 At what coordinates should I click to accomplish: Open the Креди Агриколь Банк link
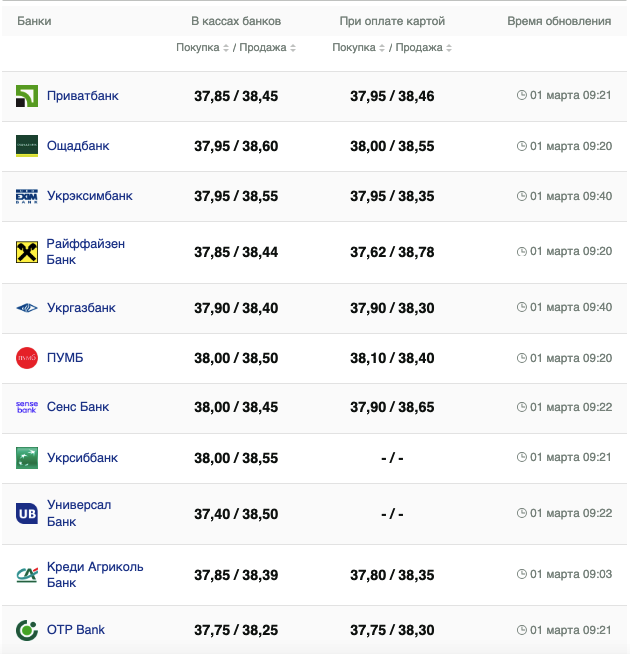[95, 574]
